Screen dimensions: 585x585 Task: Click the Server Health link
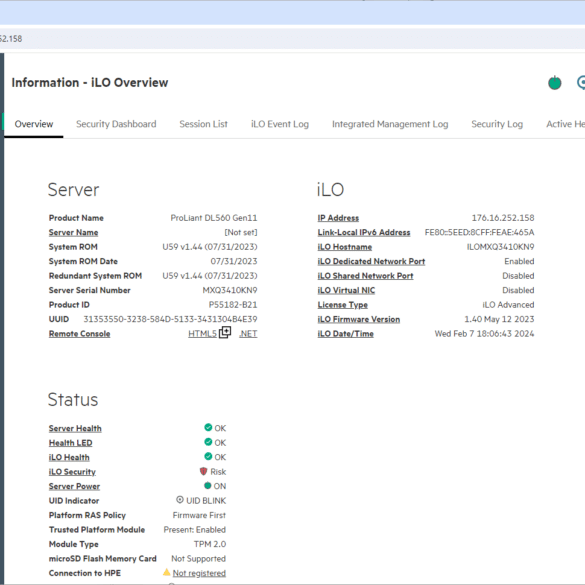75,428
